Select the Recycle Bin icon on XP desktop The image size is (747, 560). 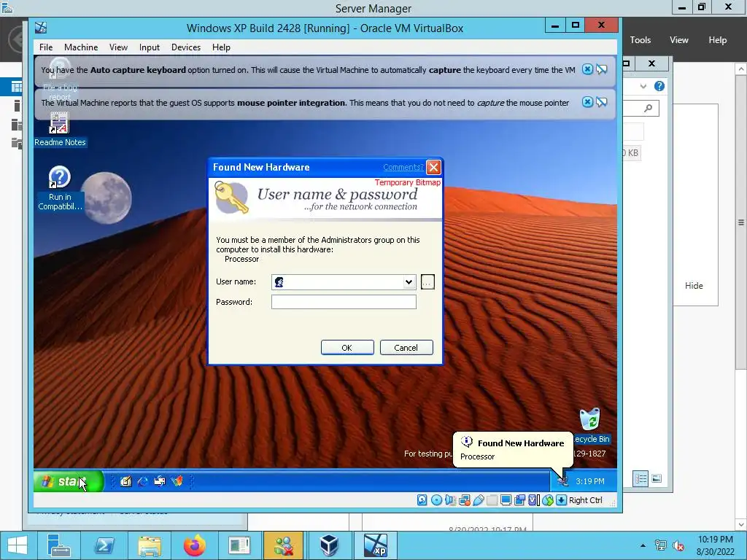pos(591,426)
